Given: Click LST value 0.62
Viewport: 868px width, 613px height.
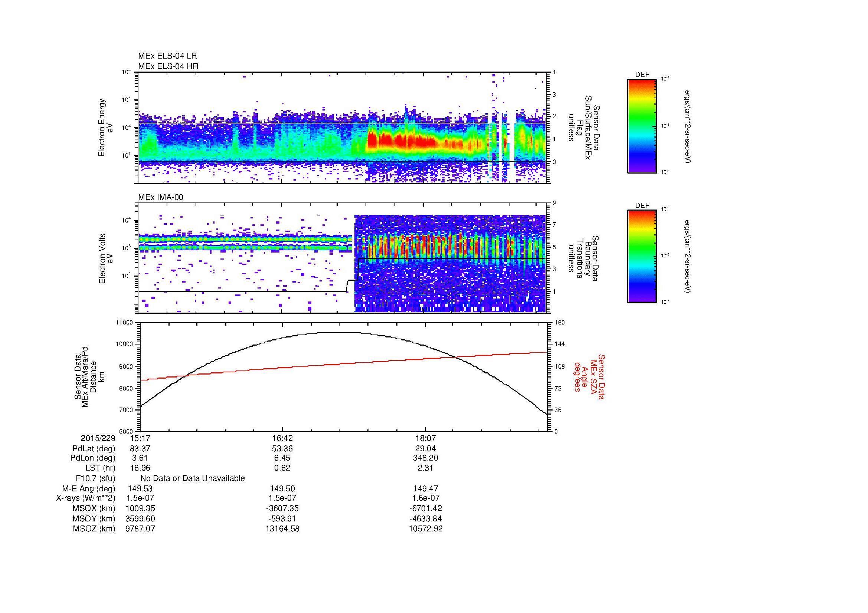Looking at the screenshot, I should (x=282, y=468).
